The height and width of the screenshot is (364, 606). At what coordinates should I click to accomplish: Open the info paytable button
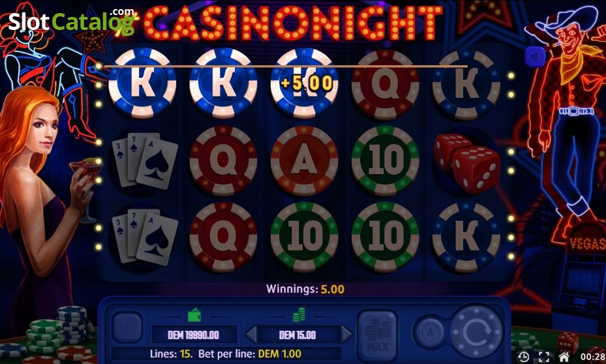click(x=128, y=327)
